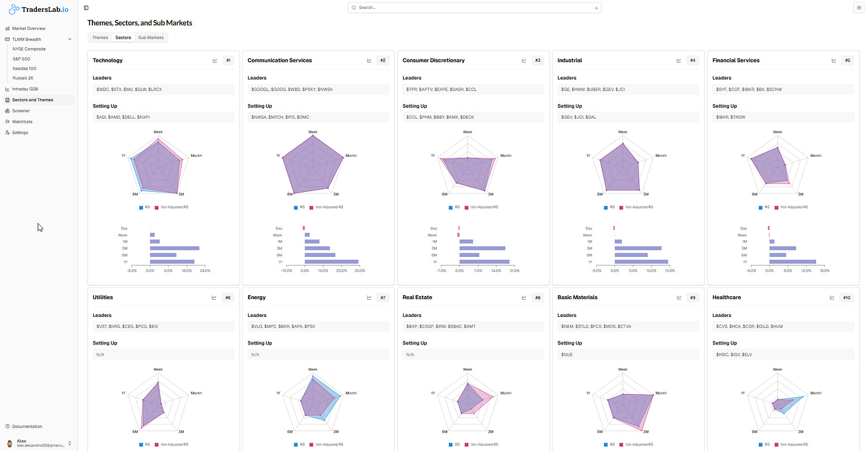Viewport: 868px width, 451px height.
Task: Open chart icon on Communication Services card
Action: [370, 60]
